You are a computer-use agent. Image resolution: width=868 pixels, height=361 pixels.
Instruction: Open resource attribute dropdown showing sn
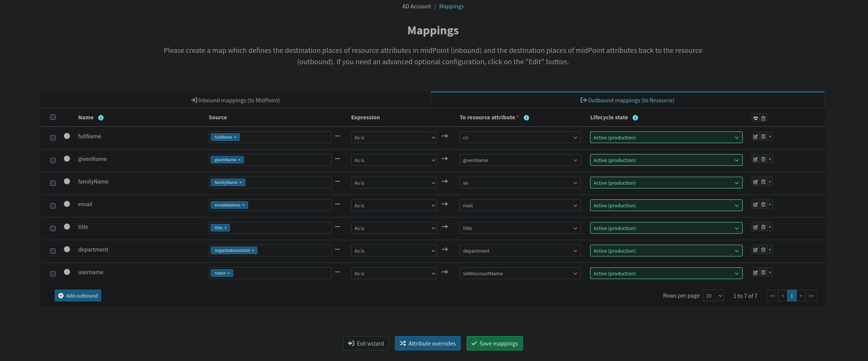pyautogui.click(x=520, y=183)
